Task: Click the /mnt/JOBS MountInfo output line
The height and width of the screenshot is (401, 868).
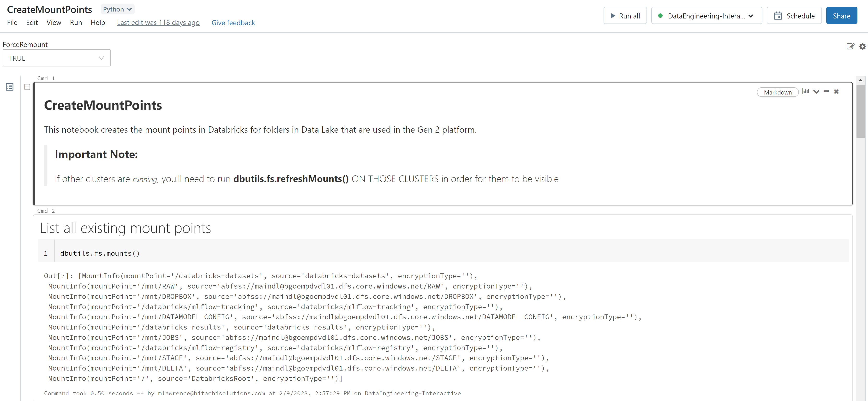Action: click(x=294, y=337)
